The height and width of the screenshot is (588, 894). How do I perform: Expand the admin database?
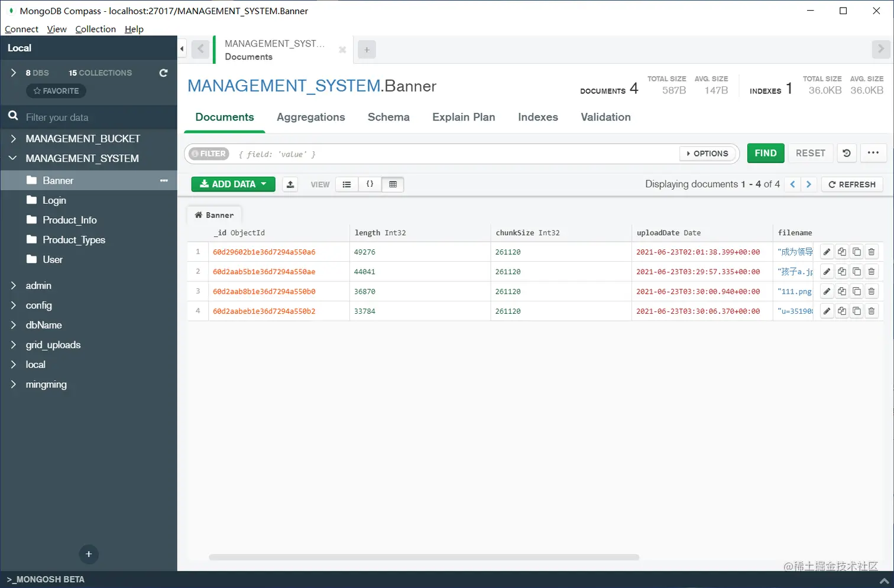pos(13,285)
